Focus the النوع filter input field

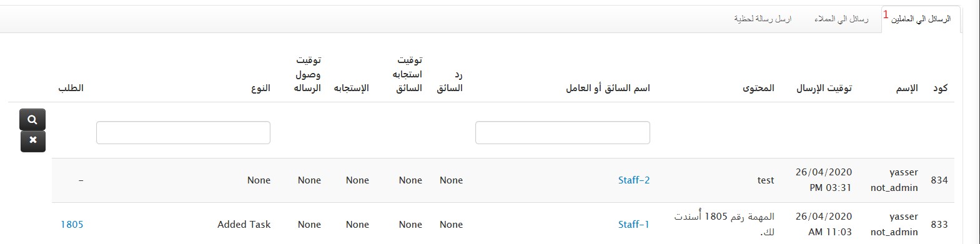183,132
